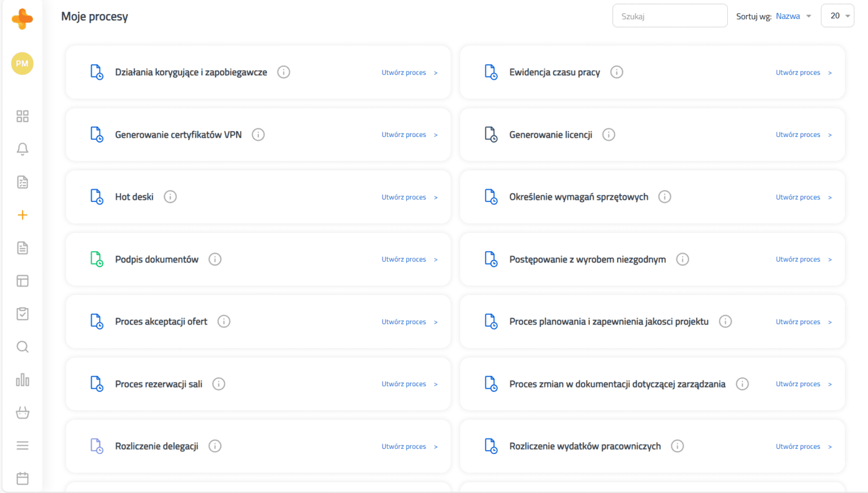
Task: Open the bar chart statistics icon
Action: 22,379
